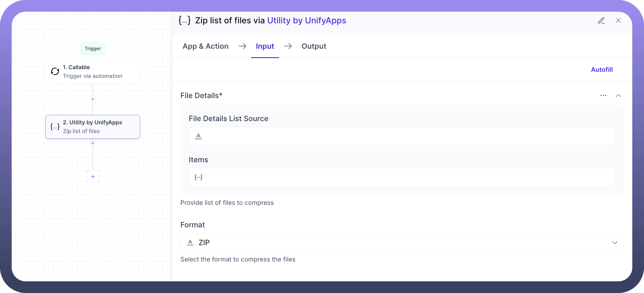Image resolution: width=644 pixels, height=293 pixels.
Task: Click the text type icon in List Source field
Action: click(x=198, y=136)
